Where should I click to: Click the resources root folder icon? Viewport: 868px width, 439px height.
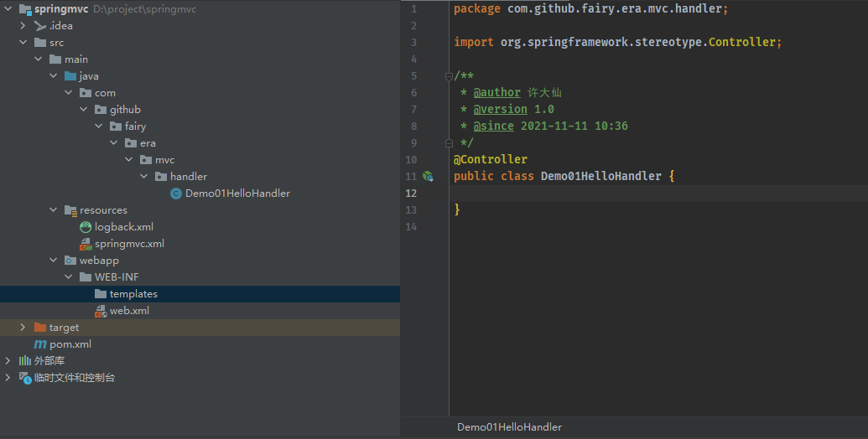(x=70, y=210)
